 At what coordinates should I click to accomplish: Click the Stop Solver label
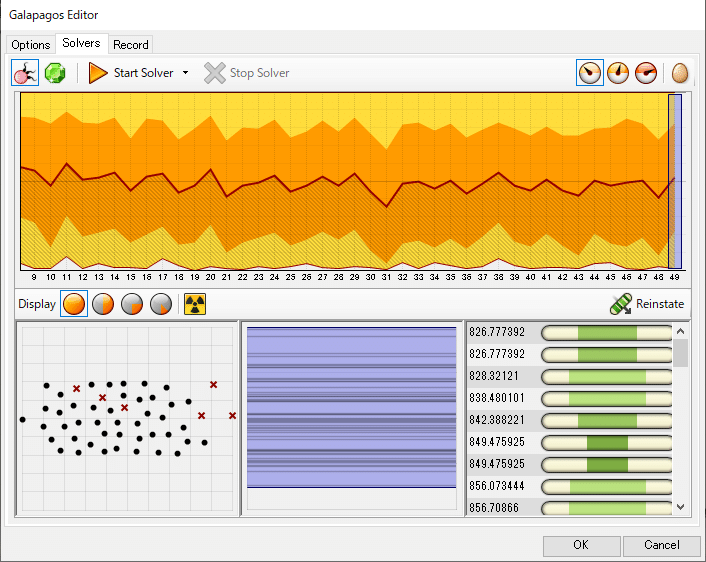tap(259, 73)
